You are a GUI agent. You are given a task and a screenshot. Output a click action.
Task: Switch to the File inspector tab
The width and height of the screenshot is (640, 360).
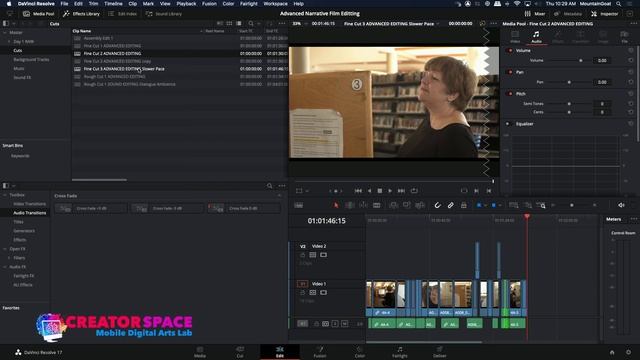tap(624, 37)
